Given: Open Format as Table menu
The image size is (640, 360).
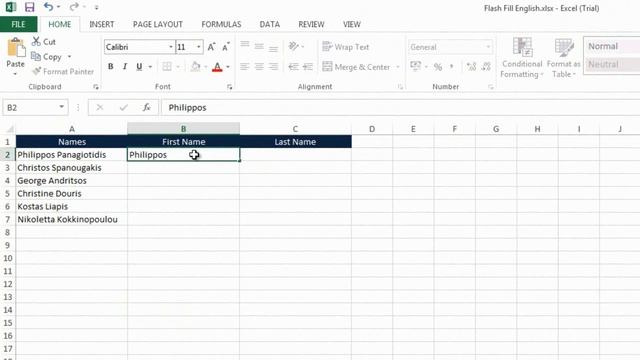Looking at the screenshot, I should (x=564, y=58).
